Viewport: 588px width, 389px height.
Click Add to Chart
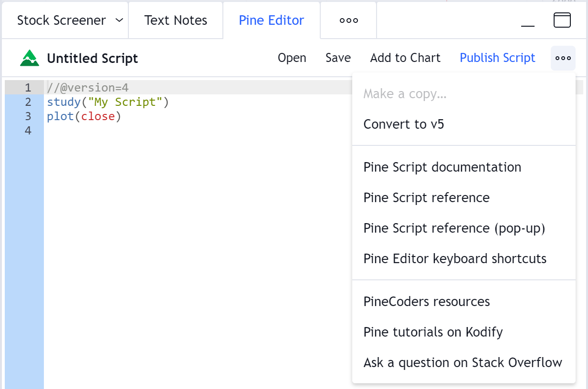click(405, 58)
